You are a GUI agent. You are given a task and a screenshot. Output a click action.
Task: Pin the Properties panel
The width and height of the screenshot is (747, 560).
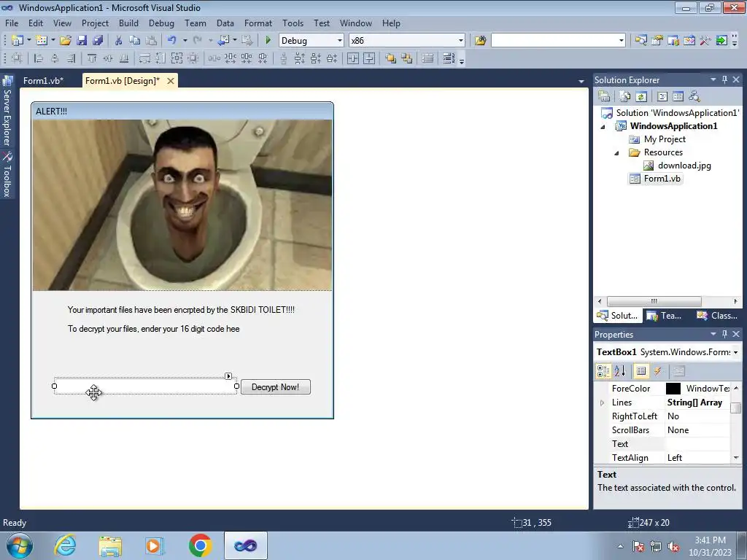pos(724,334)
